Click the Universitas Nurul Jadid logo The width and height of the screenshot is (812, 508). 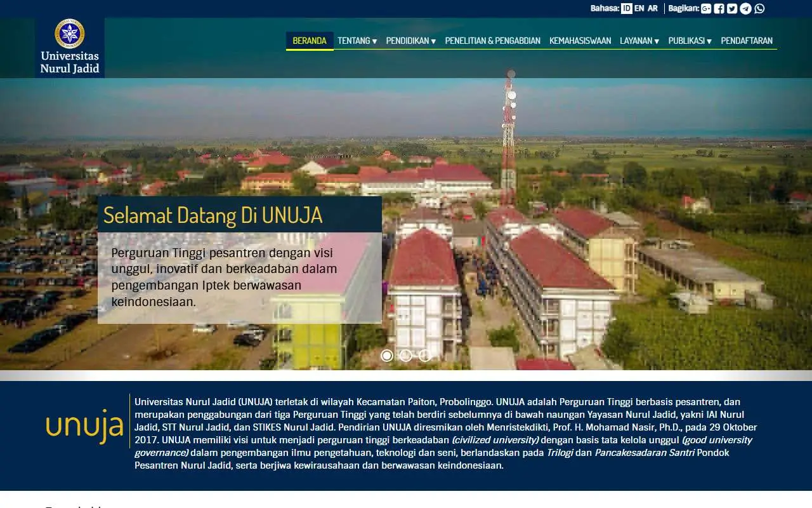coord(70,48)
